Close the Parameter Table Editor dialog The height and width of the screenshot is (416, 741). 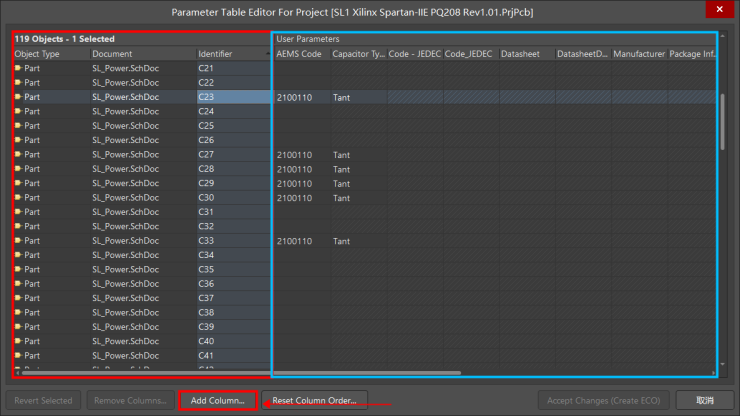coord(716,11)
